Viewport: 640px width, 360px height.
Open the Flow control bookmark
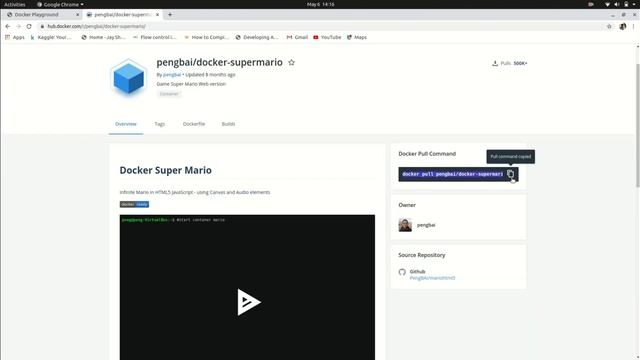154,37
